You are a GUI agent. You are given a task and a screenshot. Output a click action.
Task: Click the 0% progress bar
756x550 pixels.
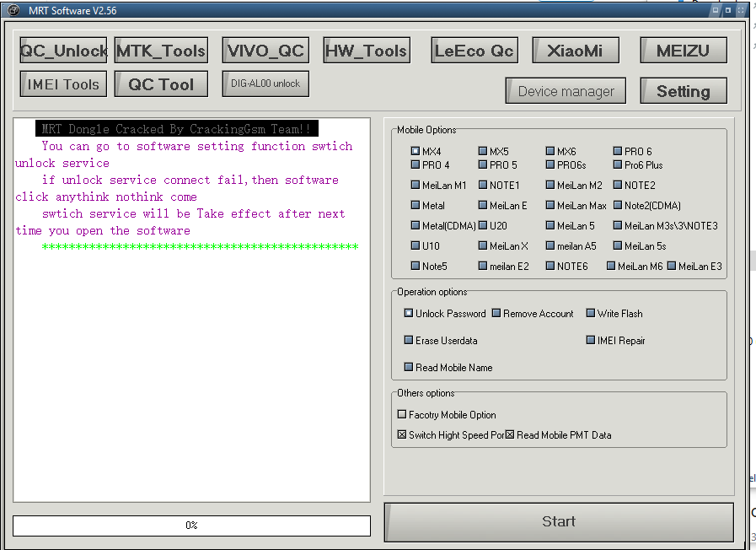click(x=192, y=526)
